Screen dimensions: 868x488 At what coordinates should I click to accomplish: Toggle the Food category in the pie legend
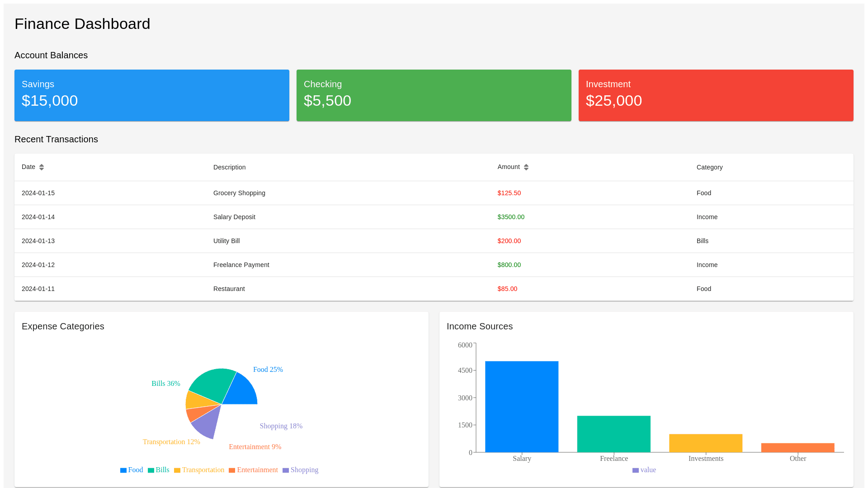point(132,470)
